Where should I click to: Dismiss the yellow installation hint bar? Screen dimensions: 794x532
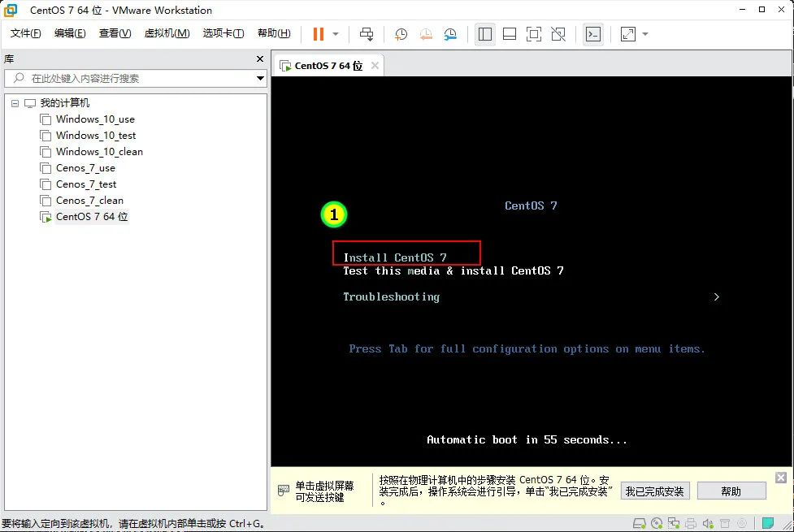point(781,478)
